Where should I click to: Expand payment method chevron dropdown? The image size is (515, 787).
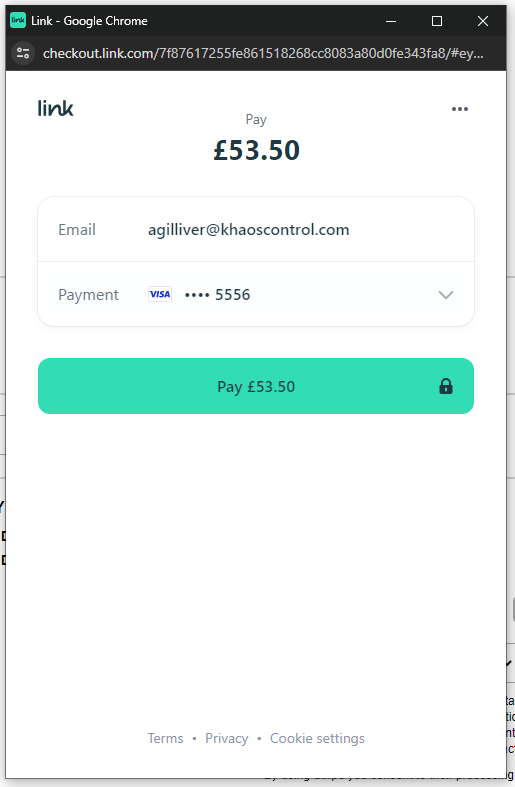tap(446, 295)
